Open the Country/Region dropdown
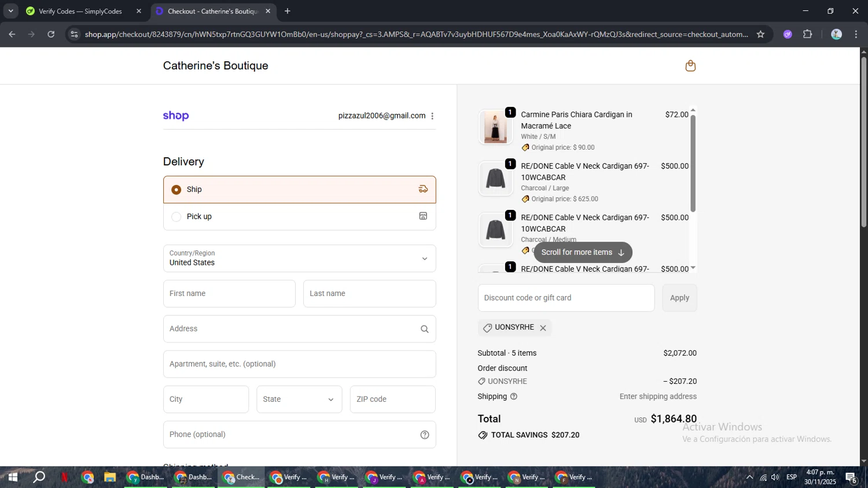The image size is (868, 488). pos(300,258)
